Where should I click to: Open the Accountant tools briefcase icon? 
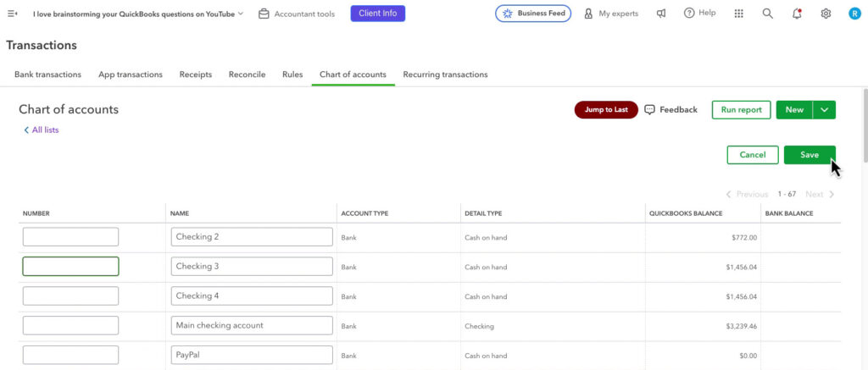pos(264,14)
